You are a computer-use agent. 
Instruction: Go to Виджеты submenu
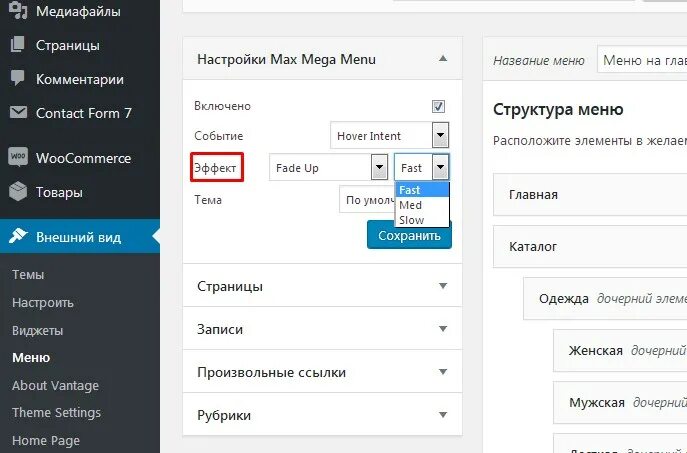pyautogui.click(x=38, y=330)
